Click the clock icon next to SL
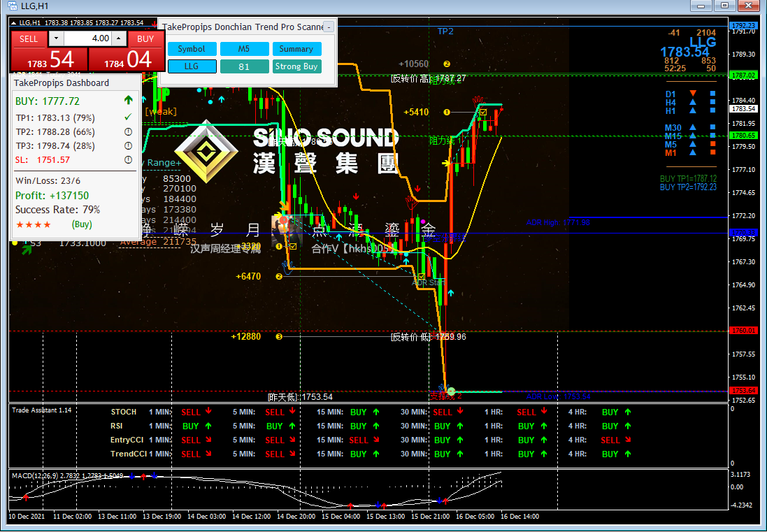The image size is (767, 532). click(x=128, y=159)
